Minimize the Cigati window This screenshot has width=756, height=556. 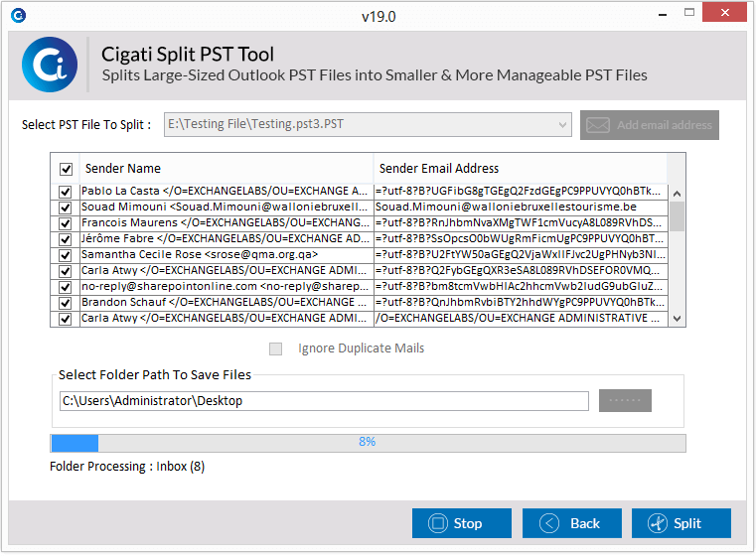(x=663, y=15)
